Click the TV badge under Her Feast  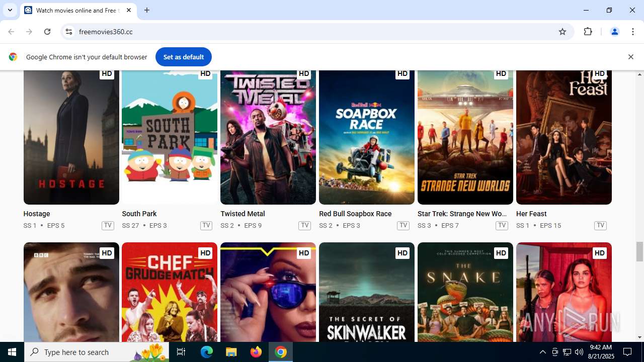point(600,225)
